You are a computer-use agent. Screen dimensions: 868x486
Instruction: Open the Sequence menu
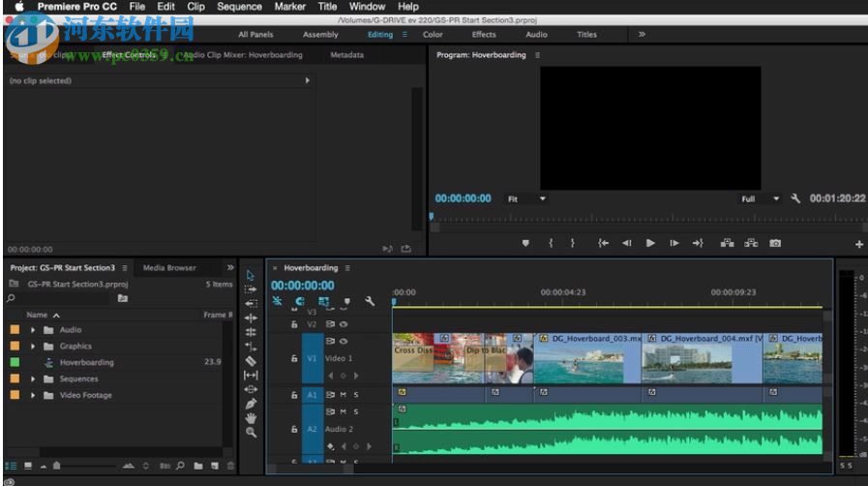click(239, 7)
